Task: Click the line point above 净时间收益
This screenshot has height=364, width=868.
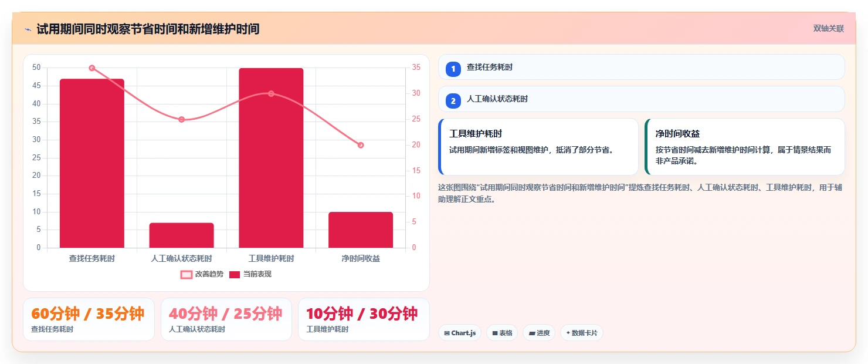Action: 361,145
